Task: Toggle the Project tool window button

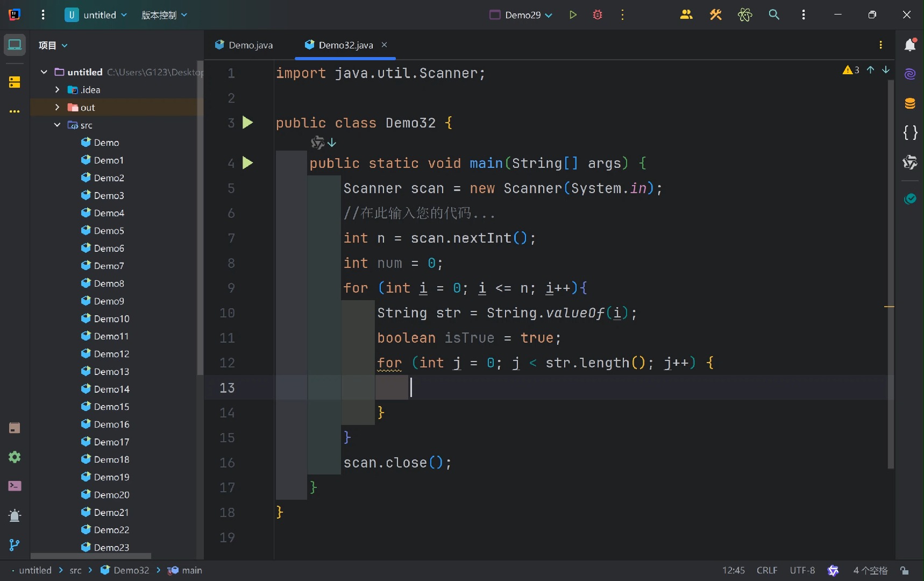Action: (x=15, y=45)
